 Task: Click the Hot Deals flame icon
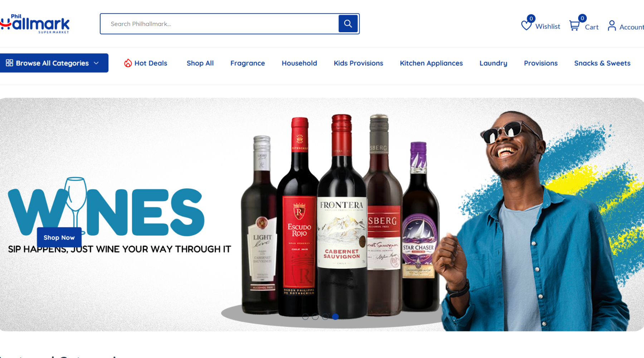(x=128, y=63)
